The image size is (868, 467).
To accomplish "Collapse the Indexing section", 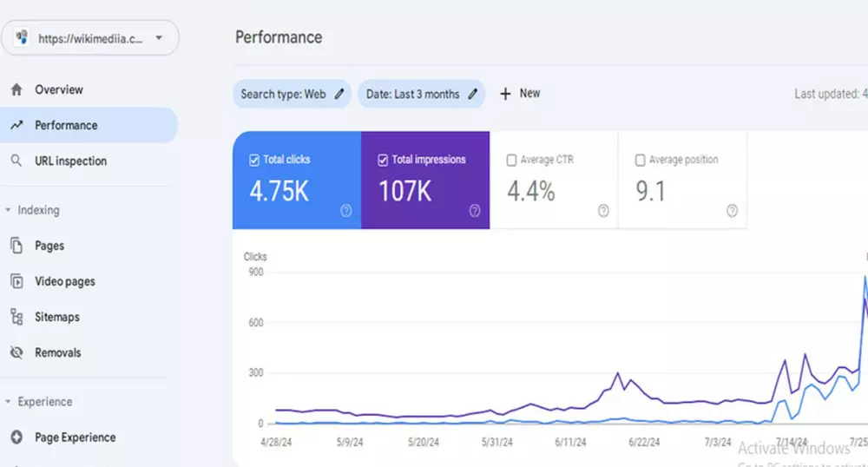I will 9,210.
